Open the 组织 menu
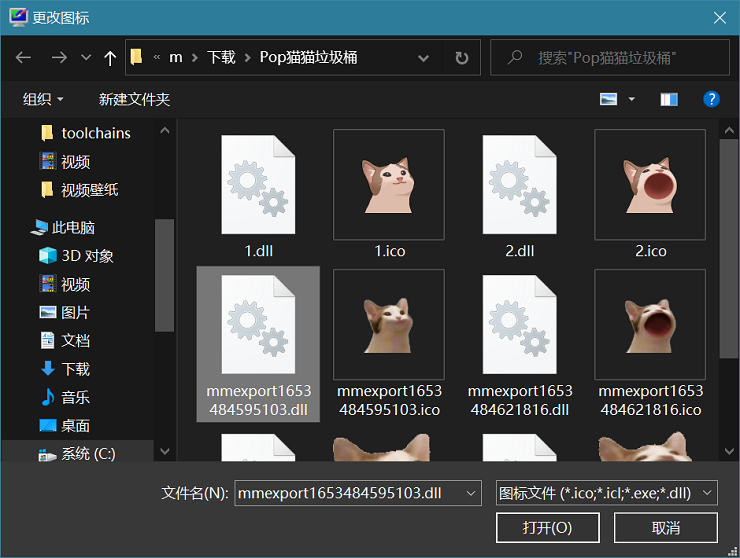The image size is (740, 558). [43, 99]
